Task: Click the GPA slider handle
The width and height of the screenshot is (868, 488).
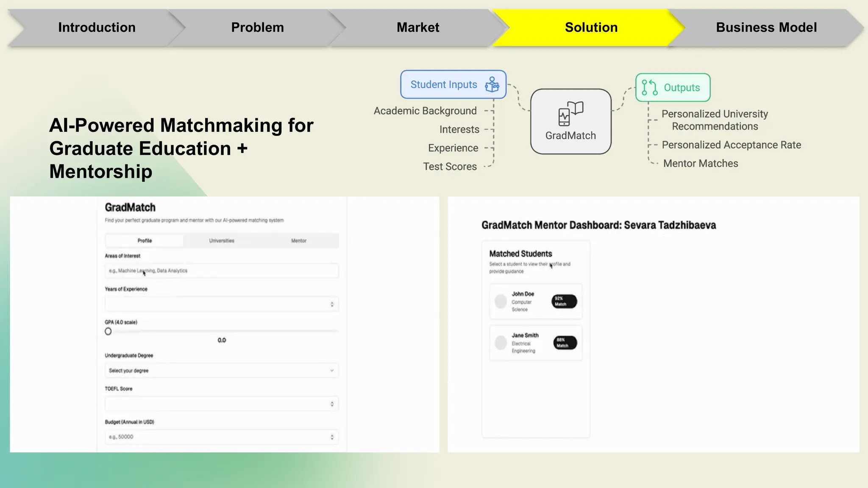Action: (x=108, y=331)
